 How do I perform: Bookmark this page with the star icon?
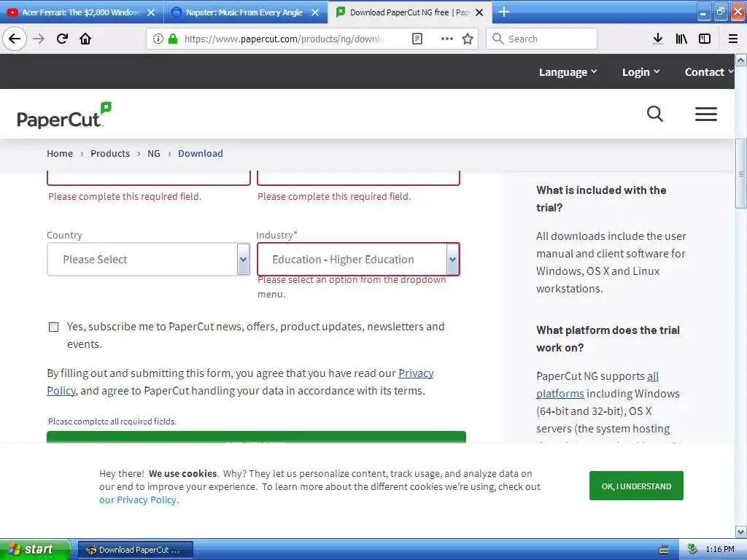click(468, 39)
